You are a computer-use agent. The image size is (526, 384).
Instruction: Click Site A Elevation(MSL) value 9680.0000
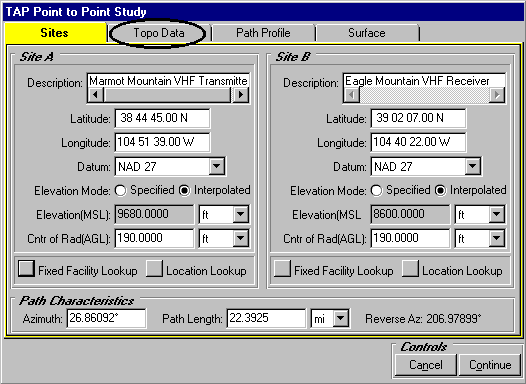154,214
